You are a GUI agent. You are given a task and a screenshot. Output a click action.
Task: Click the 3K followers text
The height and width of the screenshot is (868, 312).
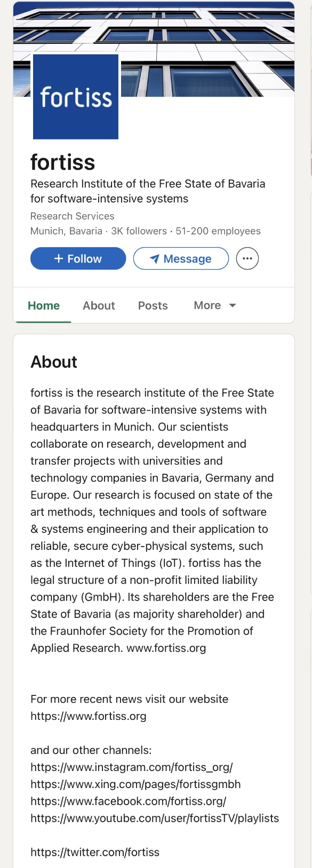click(139, 231)
